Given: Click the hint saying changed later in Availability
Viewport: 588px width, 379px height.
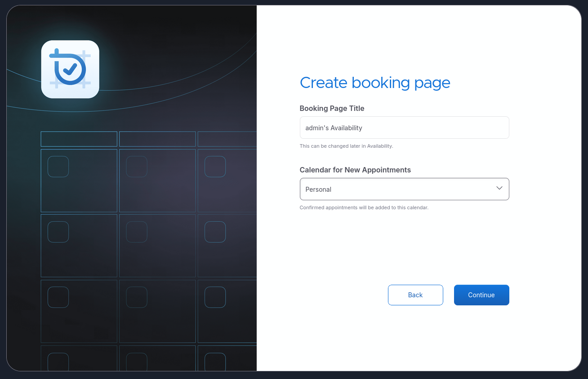Looking at the screenshot, I should [346, 146].
